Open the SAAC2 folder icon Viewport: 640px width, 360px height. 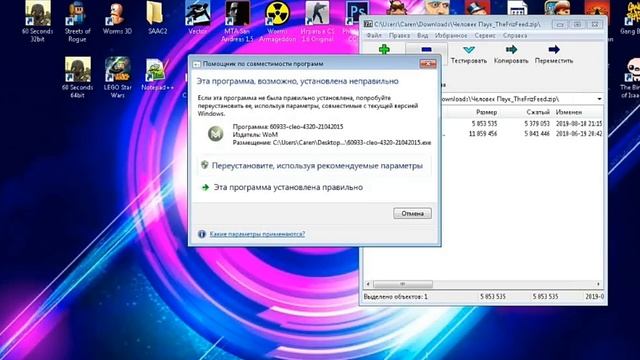coord(157,18)
